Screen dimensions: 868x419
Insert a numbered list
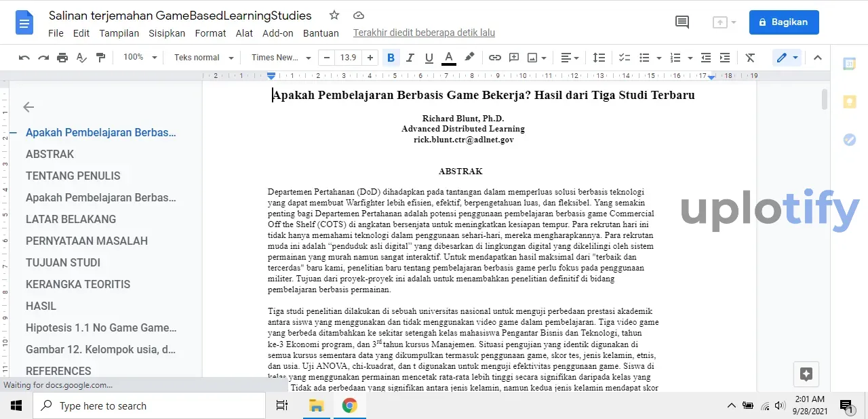point(675,58)
